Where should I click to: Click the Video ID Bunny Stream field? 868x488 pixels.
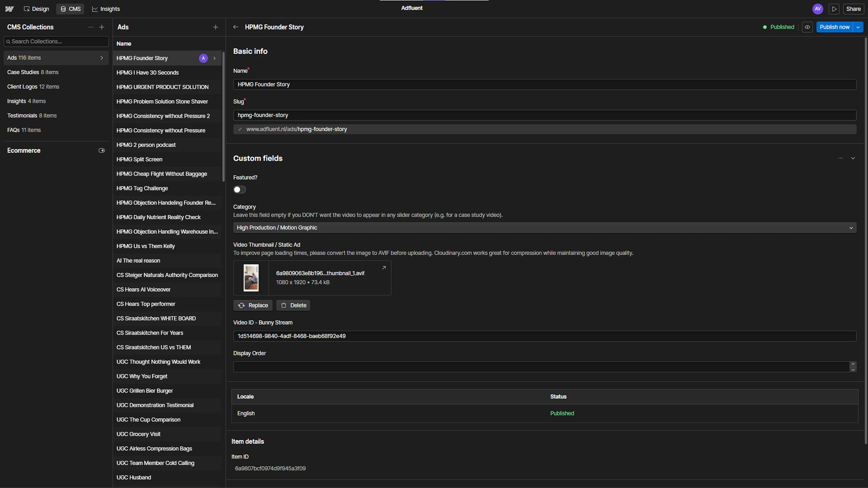point(545,336)
